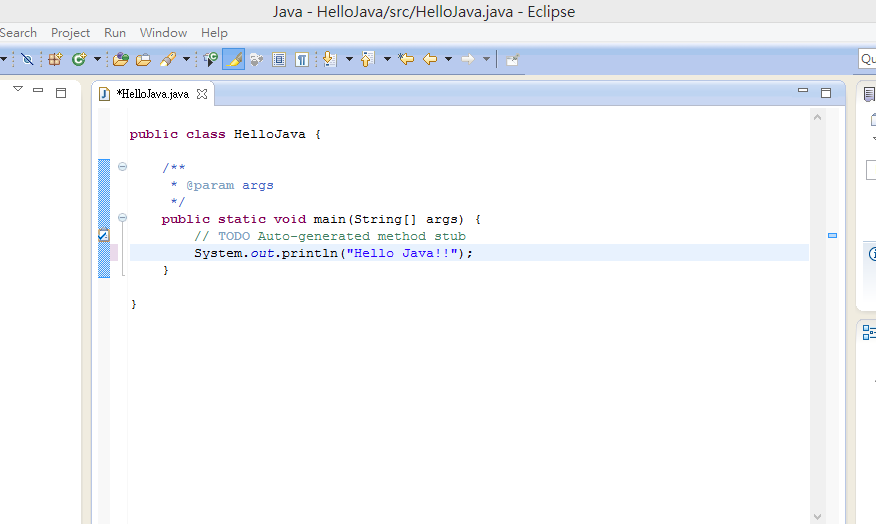Open Project menu
The height and width of the screenshot is (524, 876).
pos(70,32)
